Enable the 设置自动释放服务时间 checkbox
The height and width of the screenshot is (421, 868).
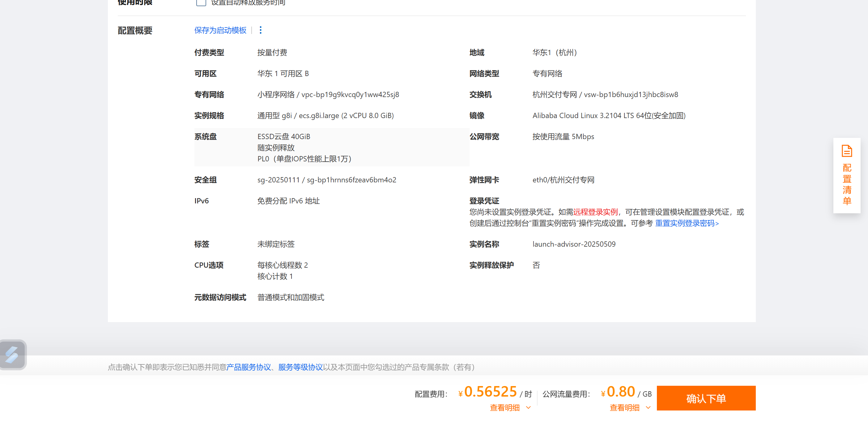click(x=201, y=3)
